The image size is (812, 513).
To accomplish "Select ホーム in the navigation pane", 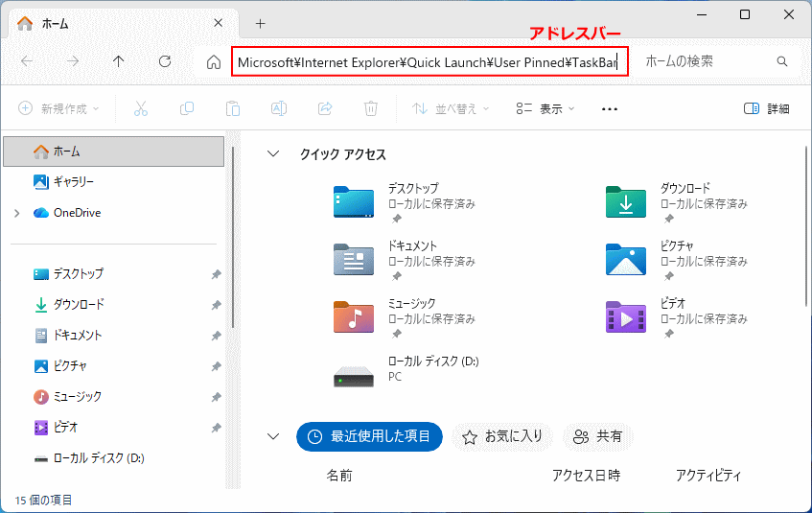I will (x=114, y=152).
